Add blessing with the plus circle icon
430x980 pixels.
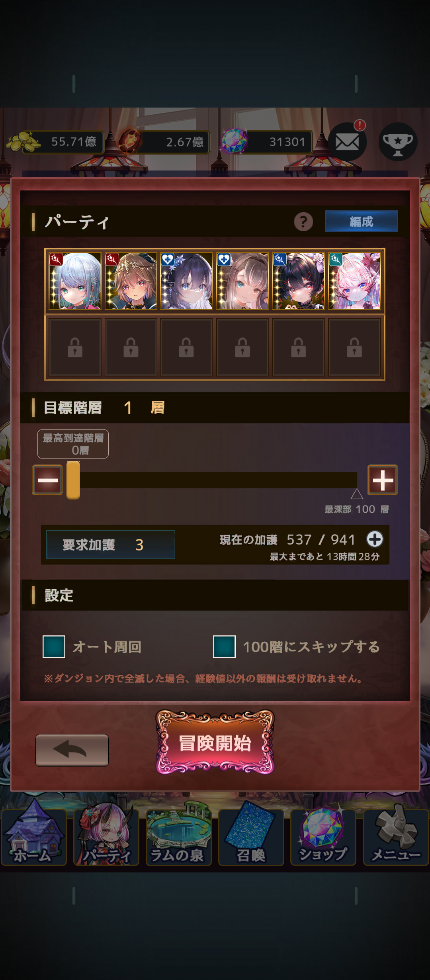pos(375,539)
